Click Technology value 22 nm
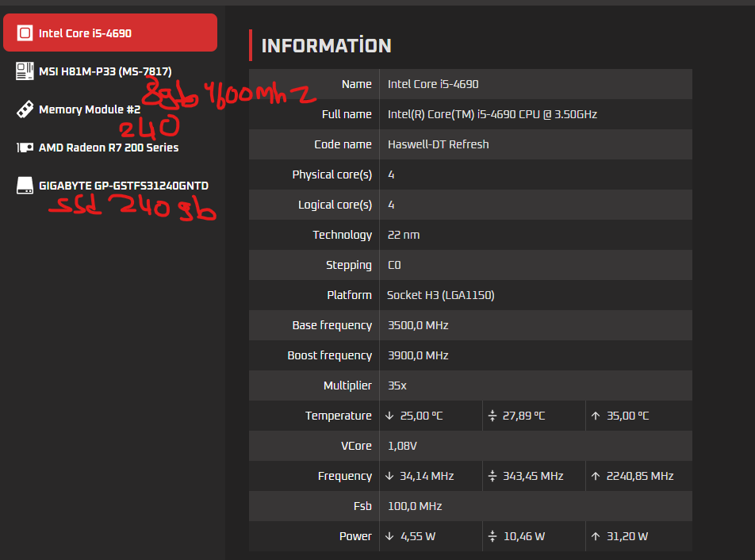 click(404, 235)
